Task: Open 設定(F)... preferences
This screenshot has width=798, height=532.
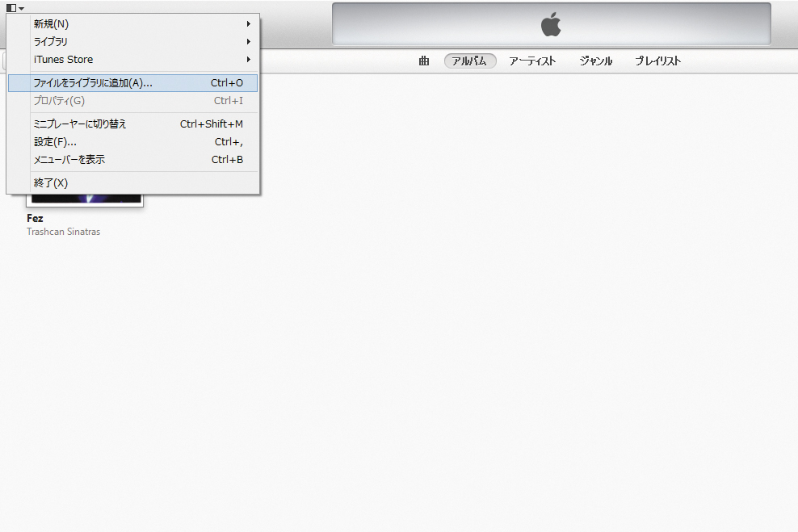Action: pos(133,142)
